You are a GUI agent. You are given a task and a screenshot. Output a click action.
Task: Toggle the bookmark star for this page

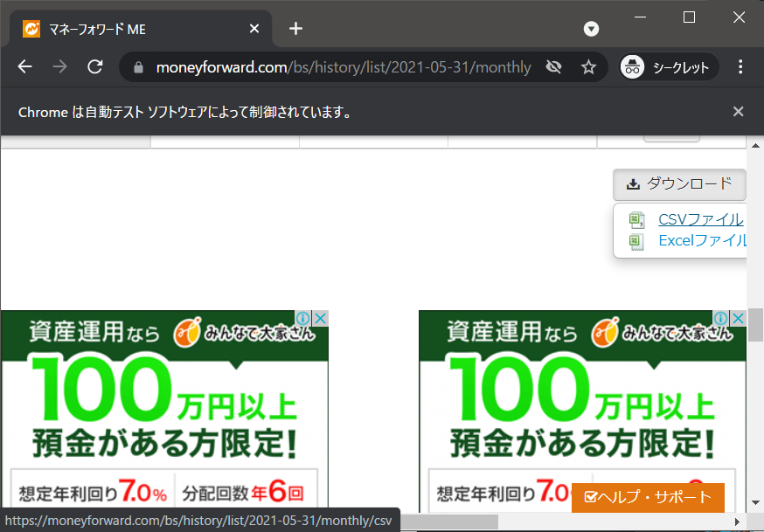[589, 66]
